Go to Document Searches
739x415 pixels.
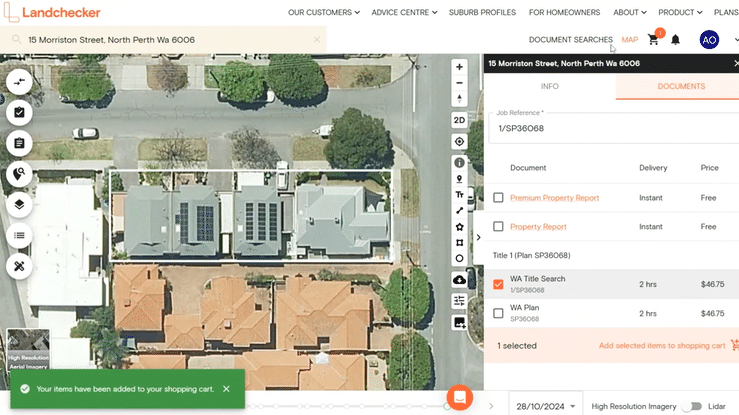point(571,40)
